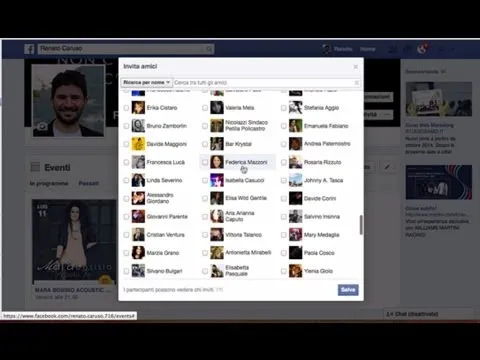Viewport: 480px width, 360px height.
Task: Switch to the In programma tab
Action: [49, 183]
